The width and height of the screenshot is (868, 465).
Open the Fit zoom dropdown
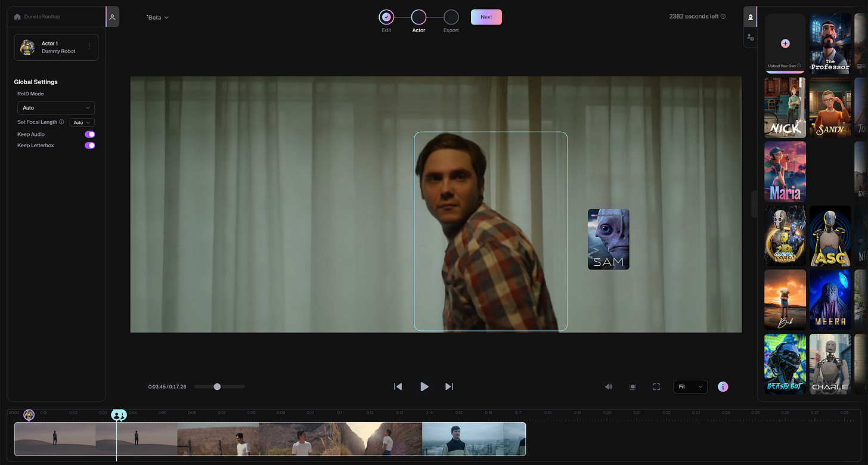690,387
